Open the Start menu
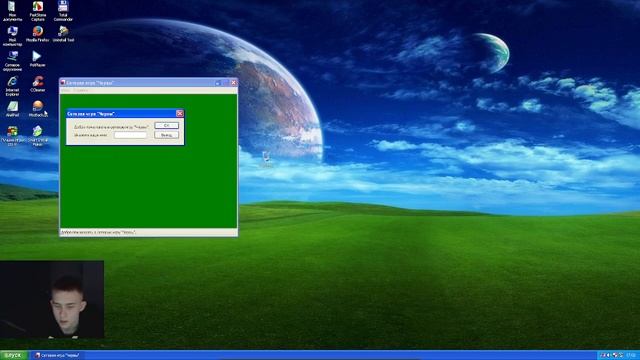 (x=13, y=356)
